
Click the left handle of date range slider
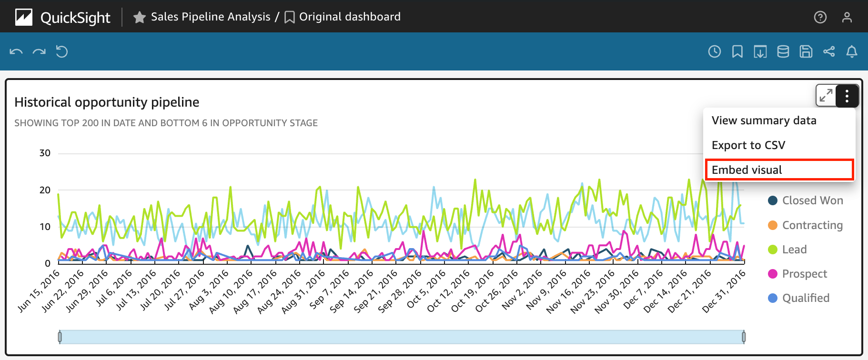60,337
